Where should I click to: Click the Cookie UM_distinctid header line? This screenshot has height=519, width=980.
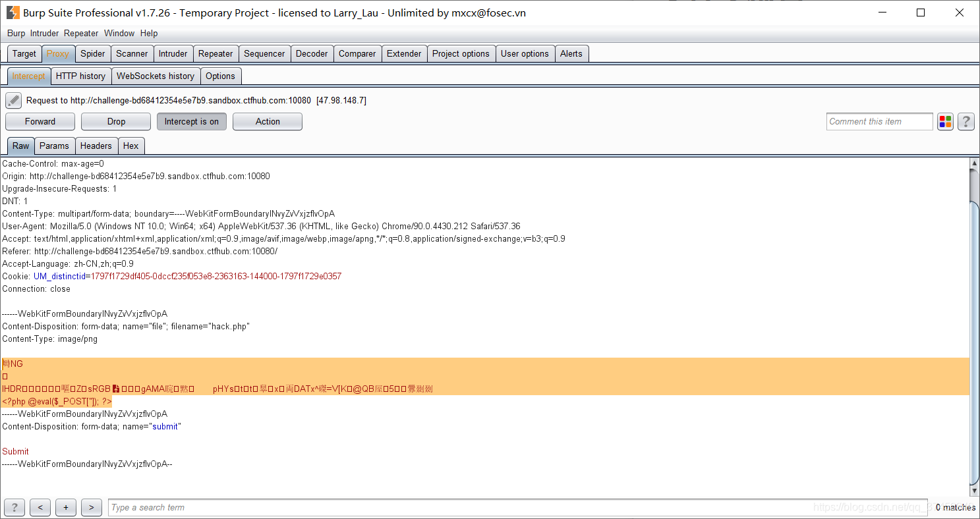[x=171, y=276]
